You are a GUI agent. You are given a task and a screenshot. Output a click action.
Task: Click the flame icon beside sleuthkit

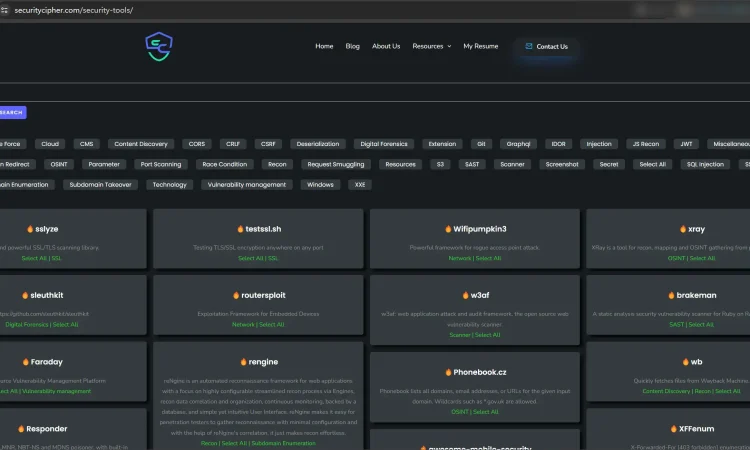click(x=25, y=295)
